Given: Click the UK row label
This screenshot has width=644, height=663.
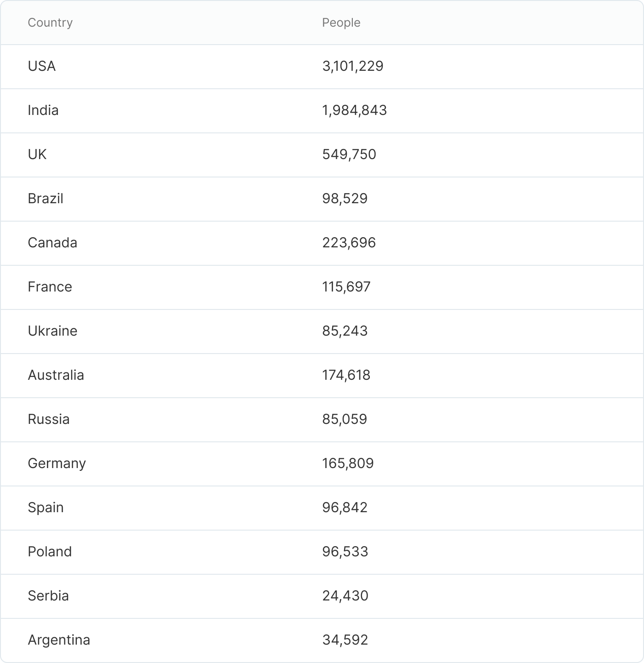Looking at the screenshot, I should (x=37, y=154).
